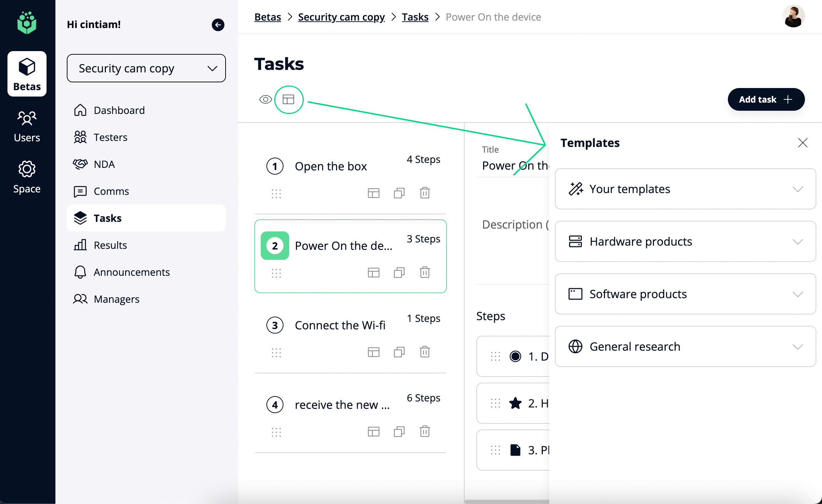Open the Betas cube icon in sidebar

click(27, 73)
